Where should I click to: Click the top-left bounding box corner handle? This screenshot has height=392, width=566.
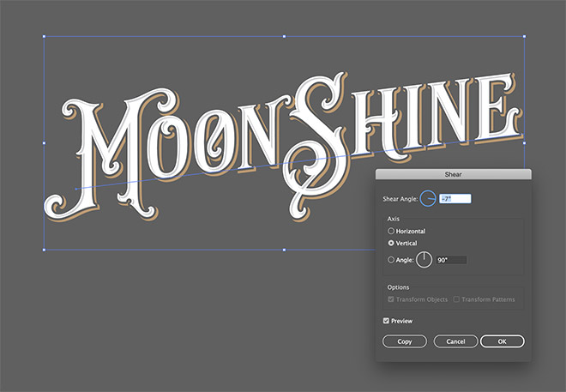[44, 37]
